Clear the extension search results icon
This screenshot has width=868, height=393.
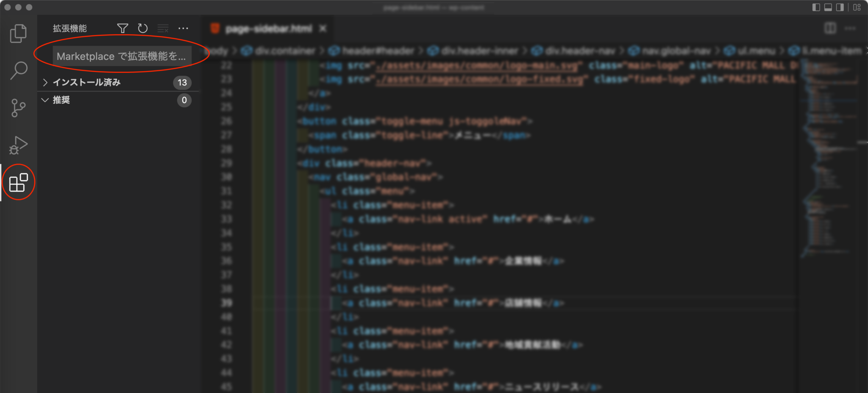[x=163, y=28]
